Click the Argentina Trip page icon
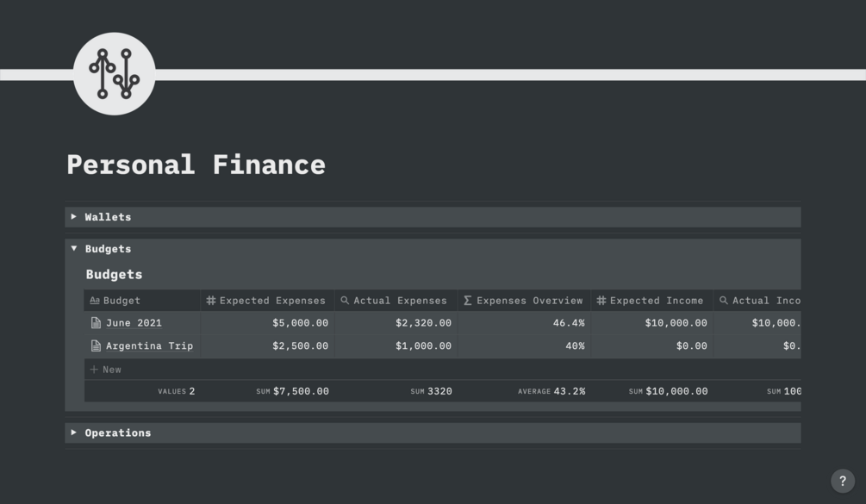 tap(96, 346)
